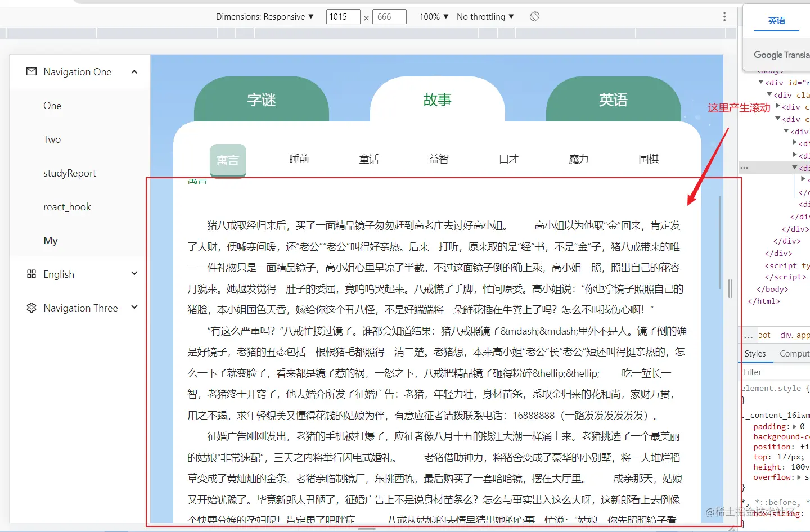Click the Navigation One mail icon
Screen dimensions: 810x532
(31, 71)
